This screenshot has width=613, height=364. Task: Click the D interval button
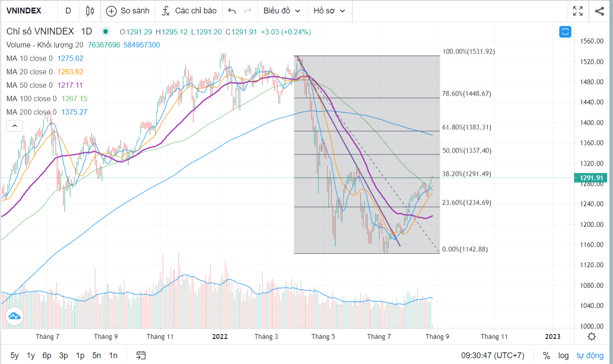pos(68,11)
